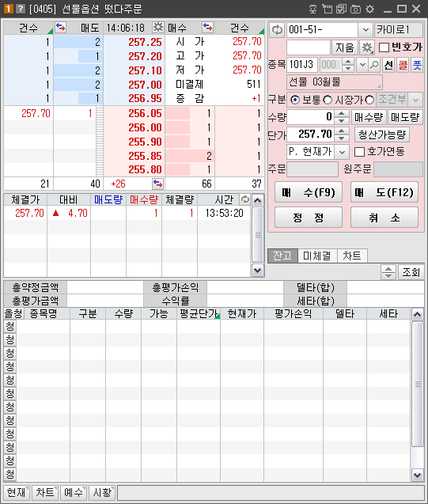428x504 pixels.
Task: Select the 시장가 radio button
Action: (x=328, y=100)
